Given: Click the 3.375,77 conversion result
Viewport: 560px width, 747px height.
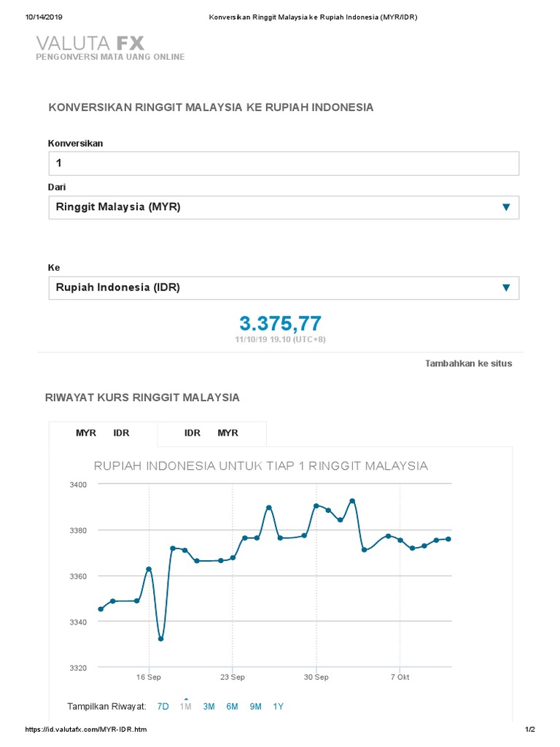Looking at the screenshot, I should coord(280,324).
